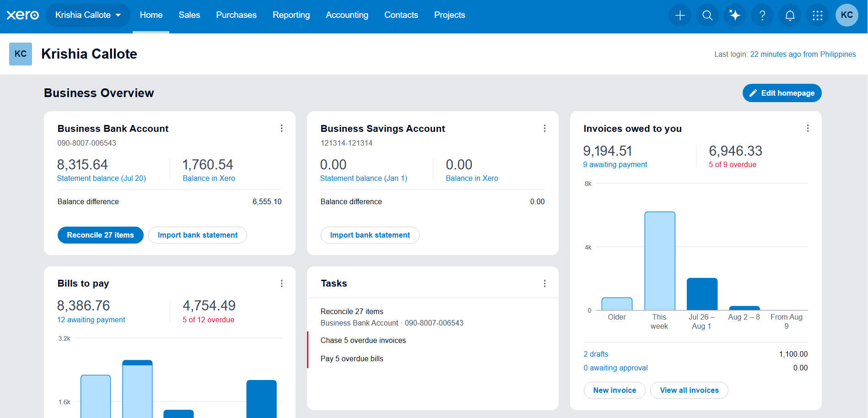
Task: Click the Edit homepage button
Action: [x=782, y=93]
